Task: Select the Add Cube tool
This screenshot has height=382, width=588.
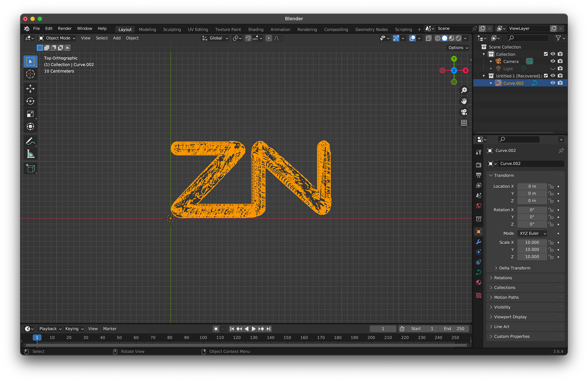Action: click(x=30, y=168)
